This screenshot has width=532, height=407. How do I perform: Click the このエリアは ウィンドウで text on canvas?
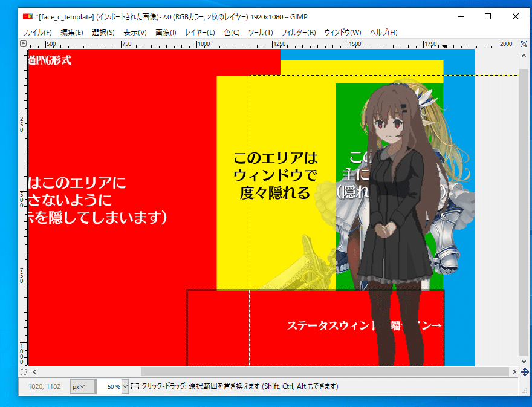point(275,167)
